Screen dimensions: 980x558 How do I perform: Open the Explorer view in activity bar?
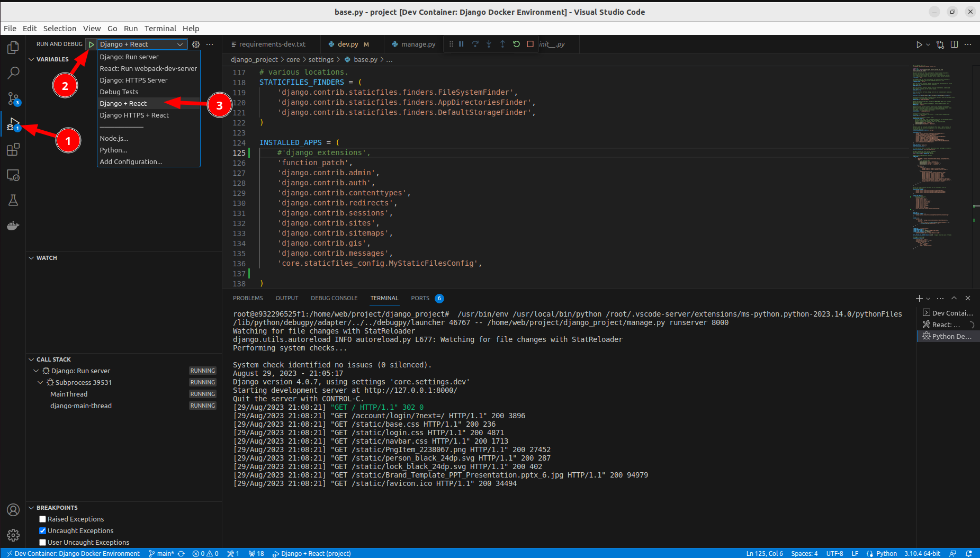tap(13, 48)
